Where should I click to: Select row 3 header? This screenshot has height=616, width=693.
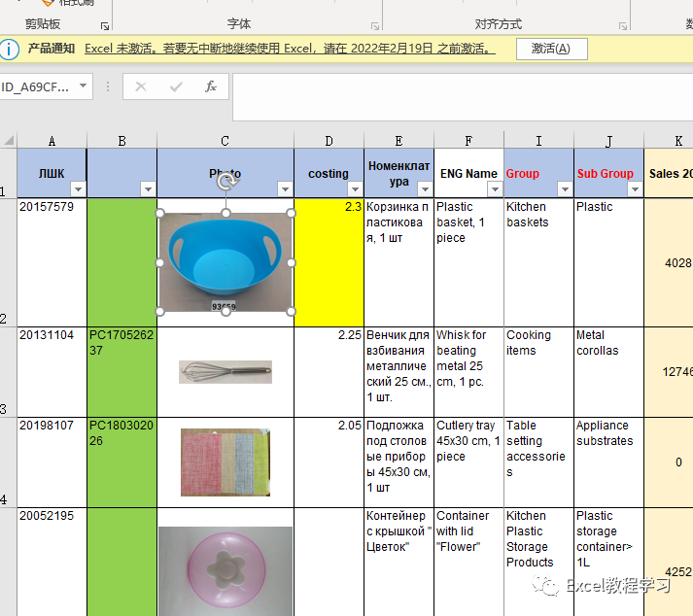click(8, 372)
